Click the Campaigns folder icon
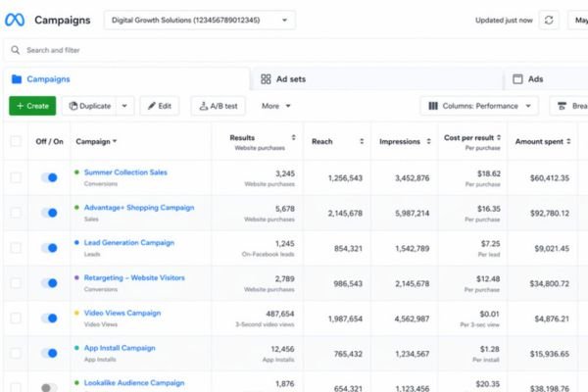 point(17,79)
